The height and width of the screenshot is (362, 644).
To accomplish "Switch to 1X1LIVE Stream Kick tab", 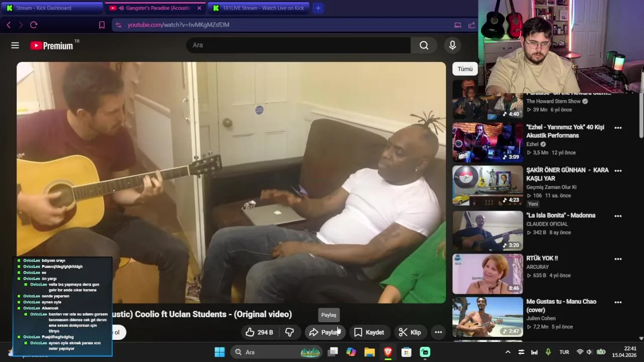I will tap(258, 8).
